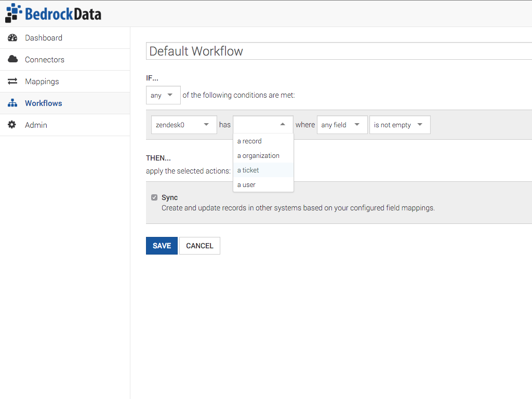Open the is not empty dropdown
Image resolution: width=532 pixels, height=399 pixels.
pos(399,125)
